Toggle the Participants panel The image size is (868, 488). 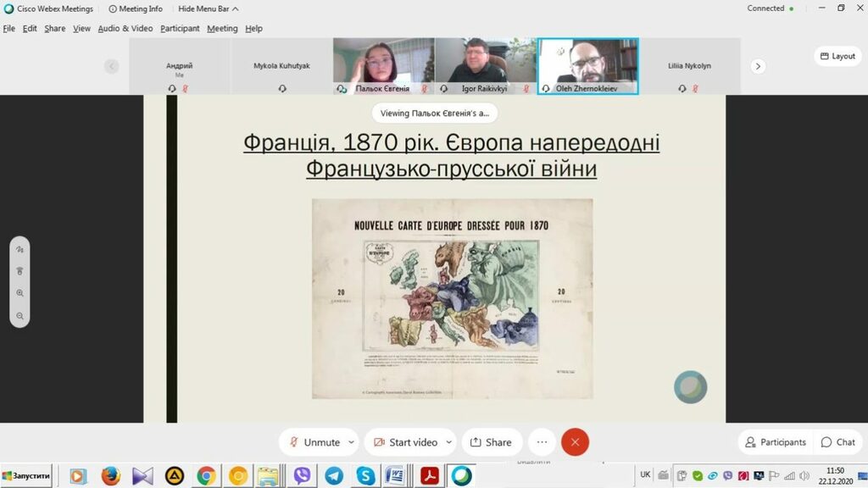point(775,442)
